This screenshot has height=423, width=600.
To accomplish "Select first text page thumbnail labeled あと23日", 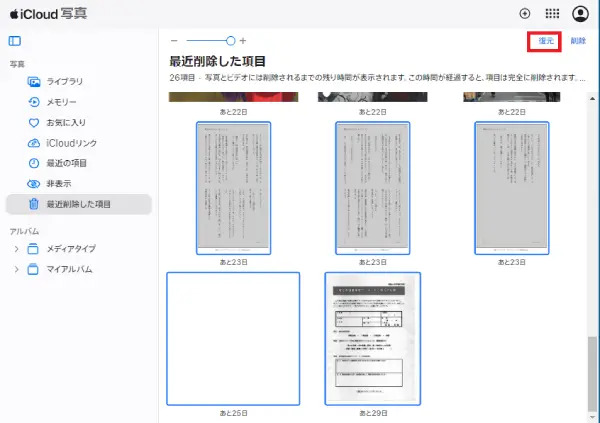I will pos(233,188).
